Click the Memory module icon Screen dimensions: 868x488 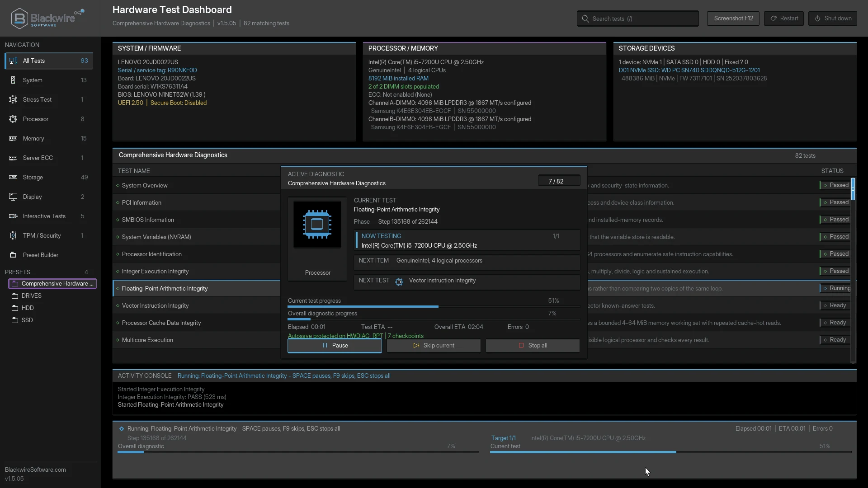click(13, 139)
